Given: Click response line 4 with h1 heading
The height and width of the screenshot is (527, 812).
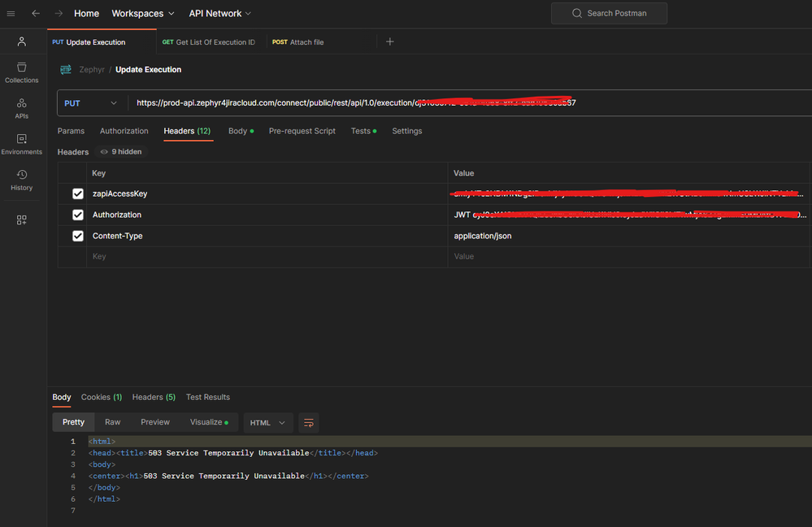Looking at the screenshot, I should coord(228,476).
